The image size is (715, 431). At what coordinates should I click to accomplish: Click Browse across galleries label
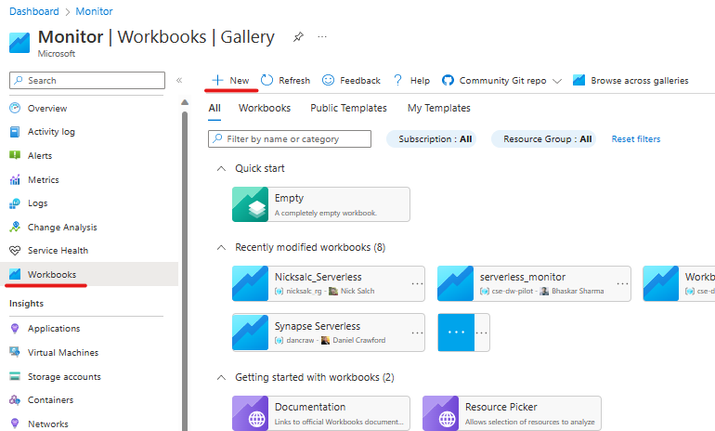point(640,81)
